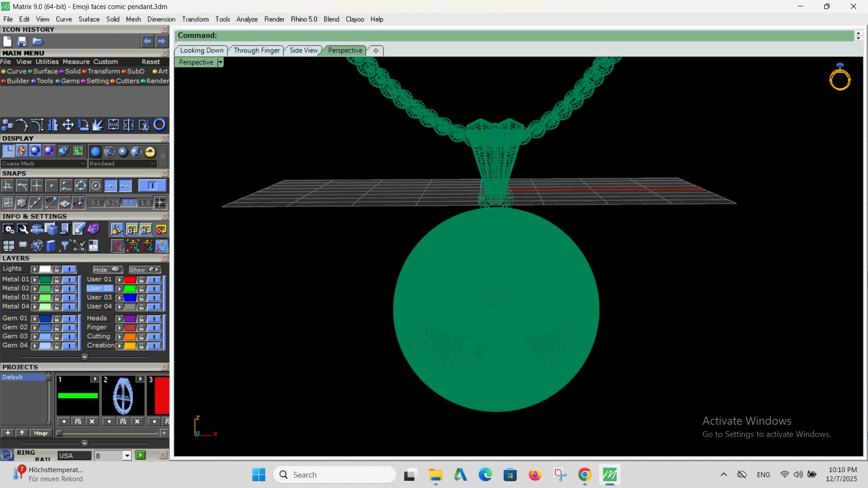Open the gears options icon in Info & Settings
Viewport: 868px width, 488px height.
(8, 229)
